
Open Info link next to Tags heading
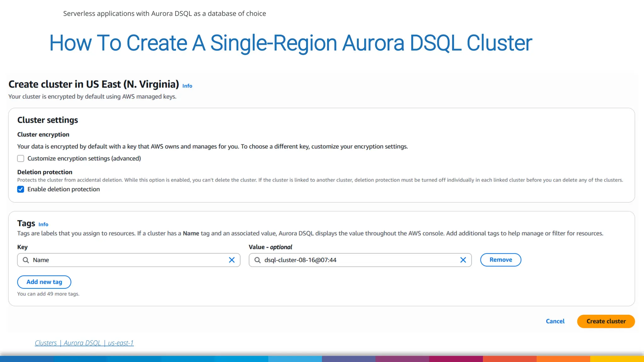[43, 224]
